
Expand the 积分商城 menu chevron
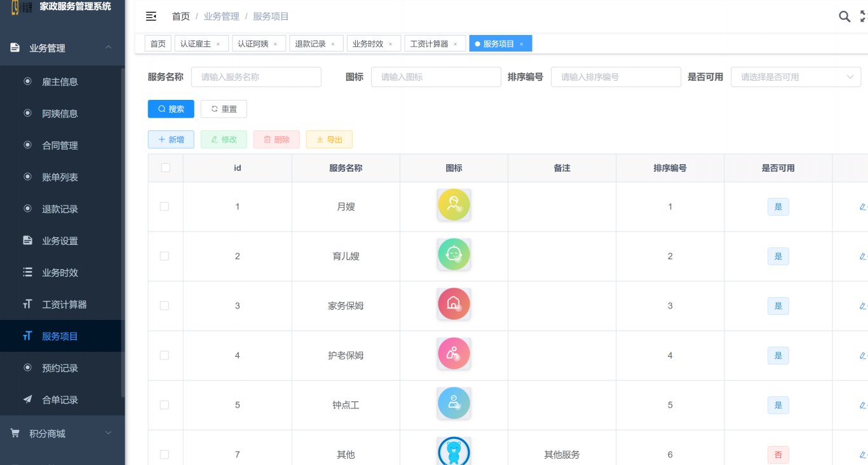pos(108,433)
